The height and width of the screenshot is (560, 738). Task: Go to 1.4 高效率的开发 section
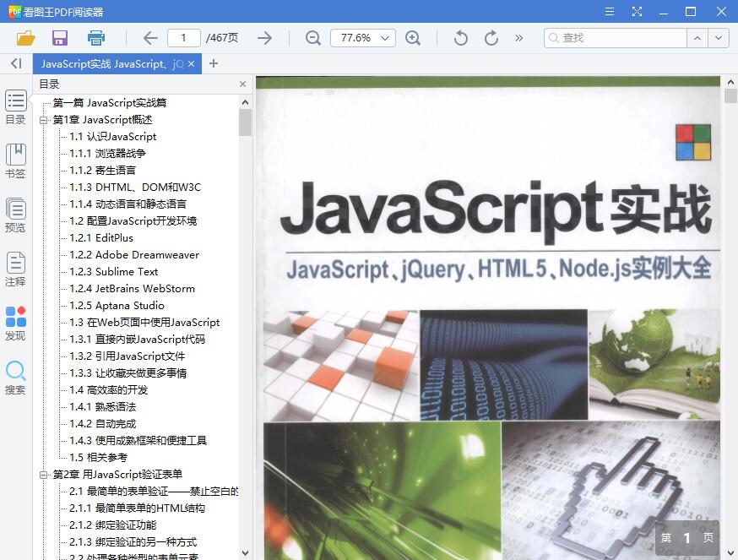pyautogui.click(x=109, y=390)
